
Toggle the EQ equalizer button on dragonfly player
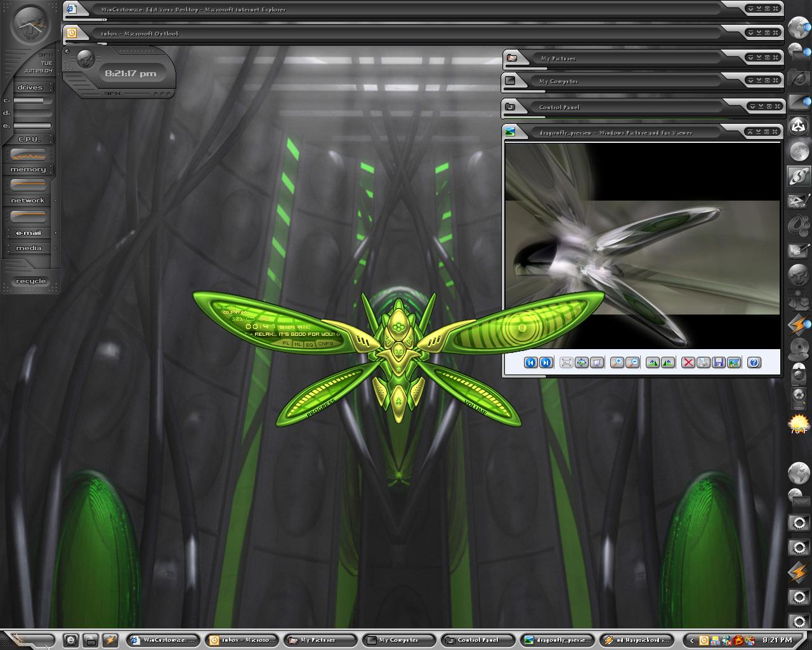310,345
